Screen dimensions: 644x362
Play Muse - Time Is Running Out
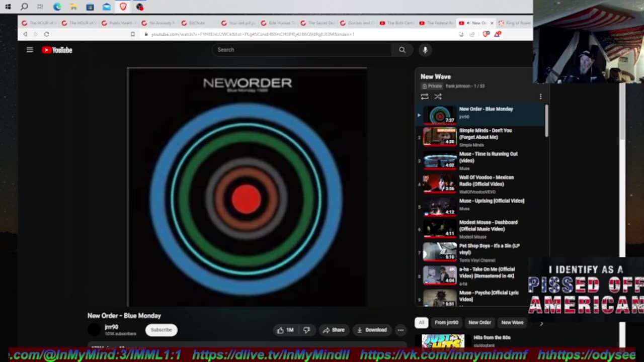488,157
